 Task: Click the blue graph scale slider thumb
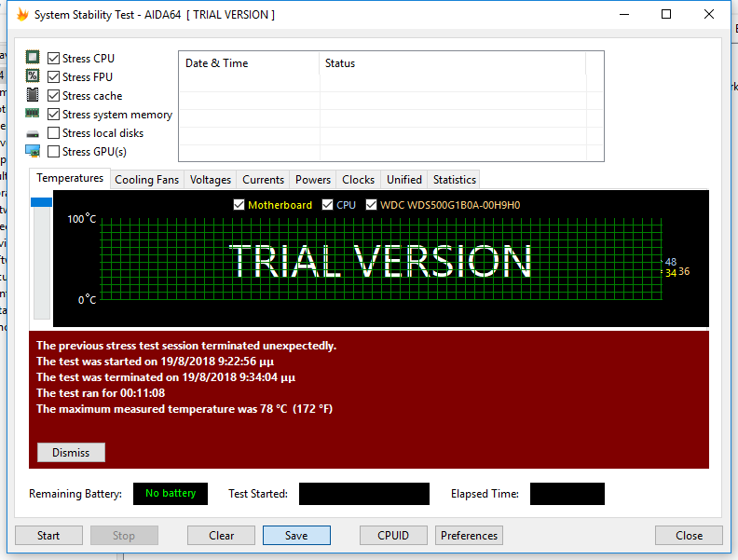pos(41,202)
